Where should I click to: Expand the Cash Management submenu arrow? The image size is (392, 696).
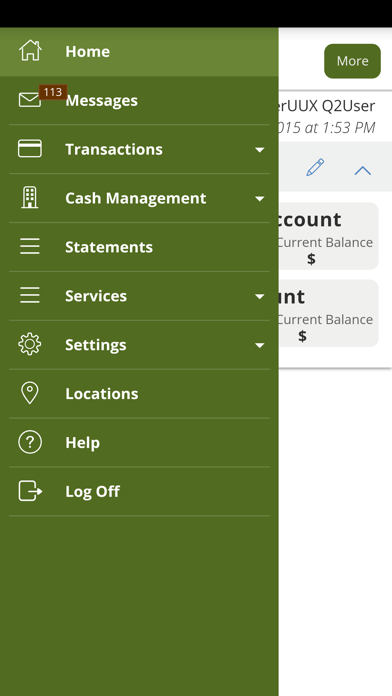tap(260, 199)
